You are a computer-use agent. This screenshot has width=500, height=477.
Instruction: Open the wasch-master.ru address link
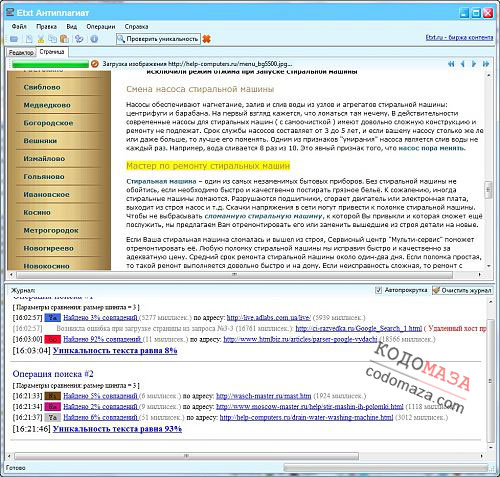click(x=264, y=396)
